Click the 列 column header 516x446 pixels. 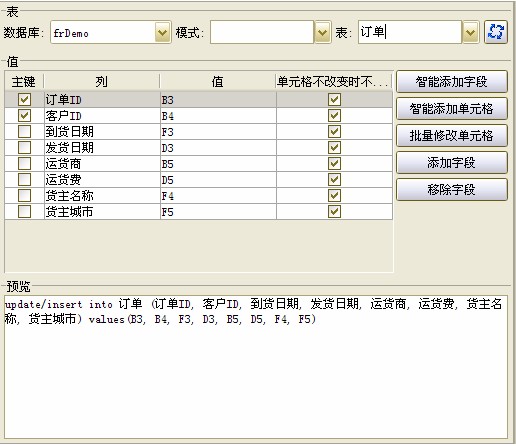(102, 82)
